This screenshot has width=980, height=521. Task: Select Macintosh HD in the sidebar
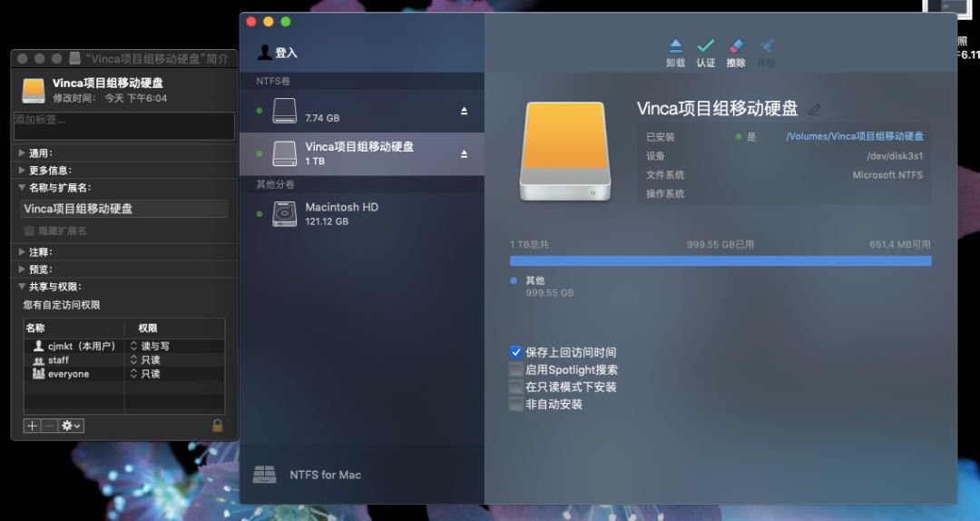362,214
